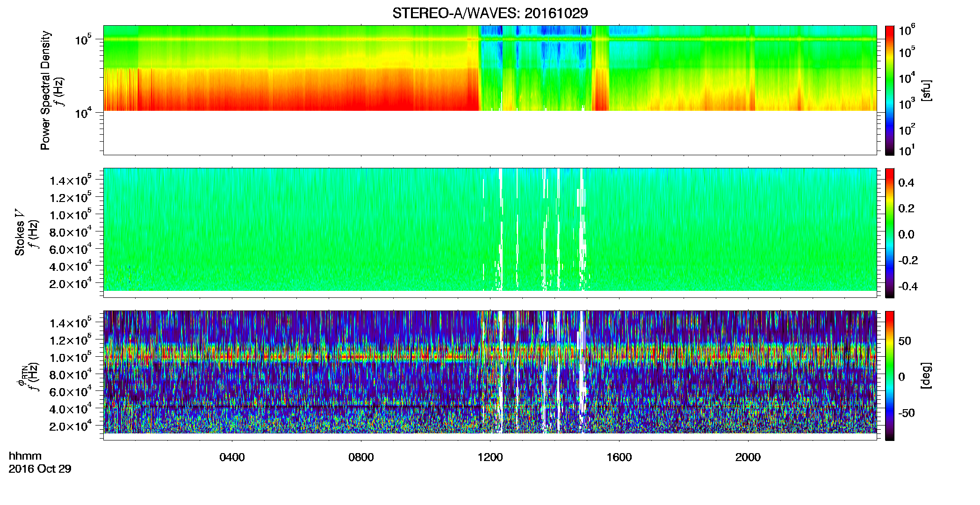The width and height of the screenshot is (980, 505).
Task: Click the 2000 time axis label
Action: coord(748,457)
